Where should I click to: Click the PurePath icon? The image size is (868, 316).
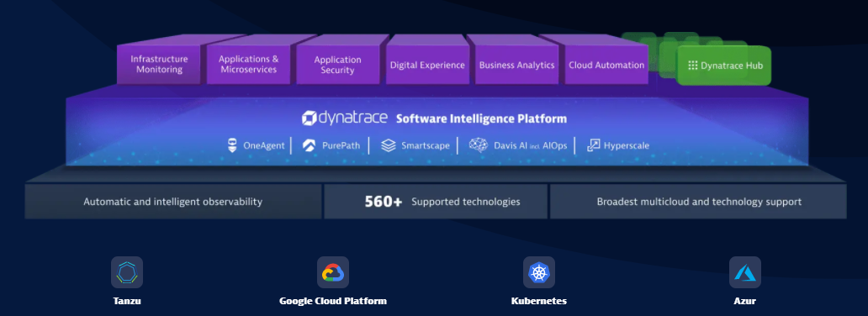click(x=309, y=145)
